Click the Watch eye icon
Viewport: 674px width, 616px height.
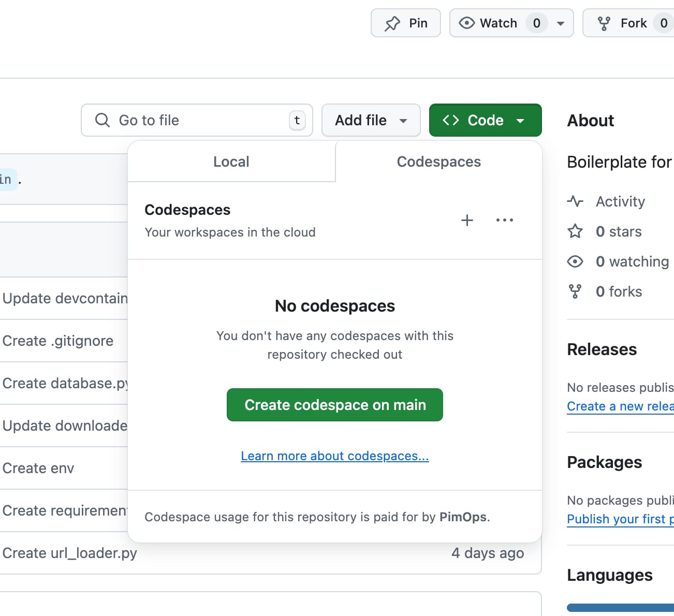pyautogui.click(x=466, y=23)
